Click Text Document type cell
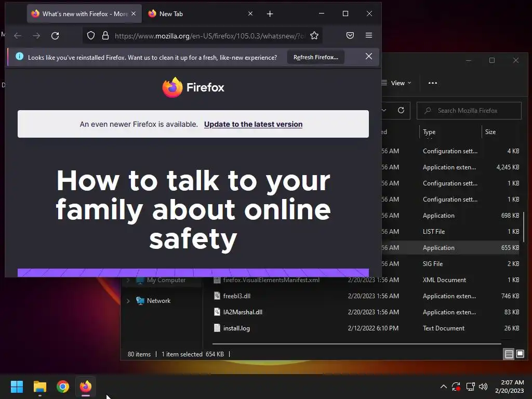The width and height of the screenshot is (532, 399). (444, 328)
